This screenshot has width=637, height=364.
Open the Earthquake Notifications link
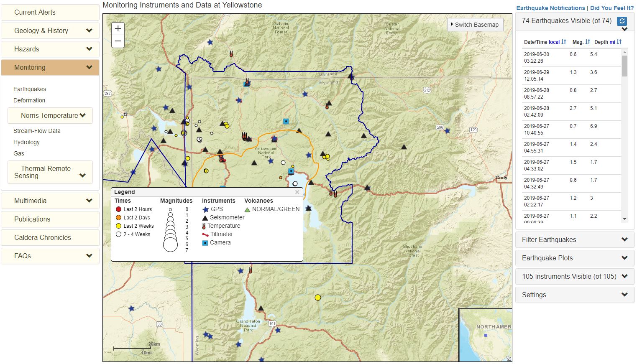550,8
